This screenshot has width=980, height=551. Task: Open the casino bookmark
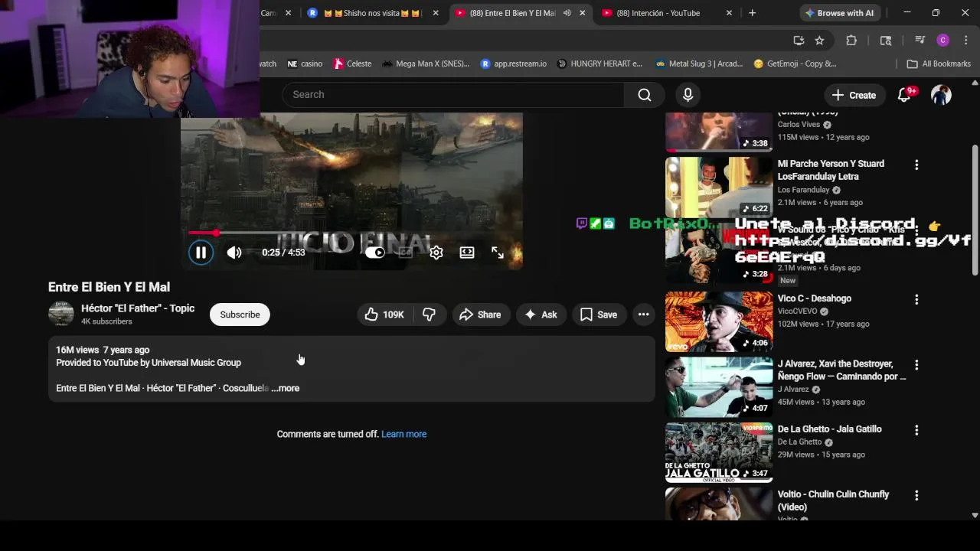click(305, 64)
